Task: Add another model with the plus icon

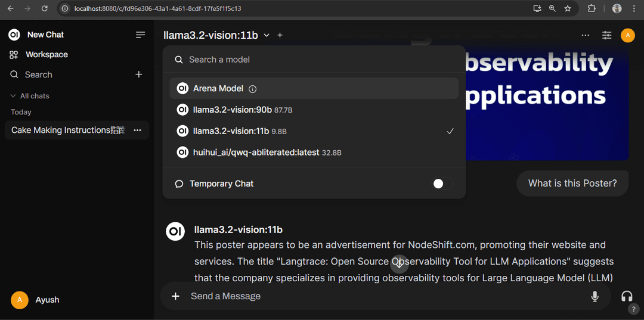Action: coord(280,35)
